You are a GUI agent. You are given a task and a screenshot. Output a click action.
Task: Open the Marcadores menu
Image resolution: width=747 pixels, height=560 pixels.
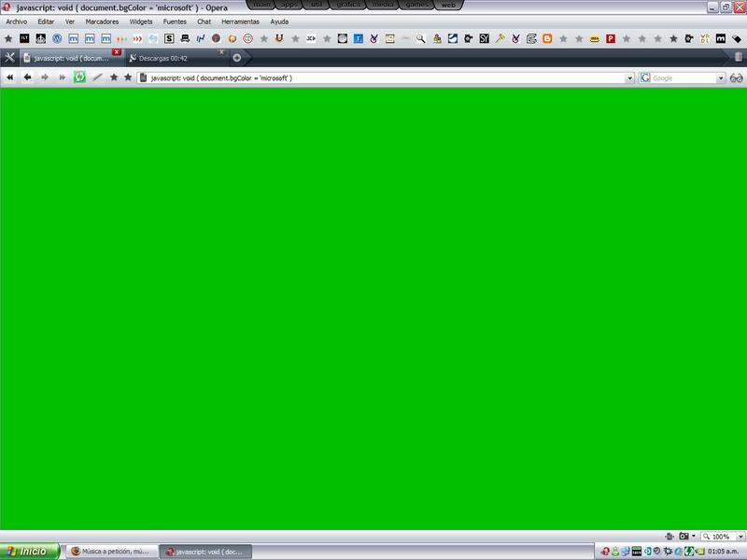[102, 21]
